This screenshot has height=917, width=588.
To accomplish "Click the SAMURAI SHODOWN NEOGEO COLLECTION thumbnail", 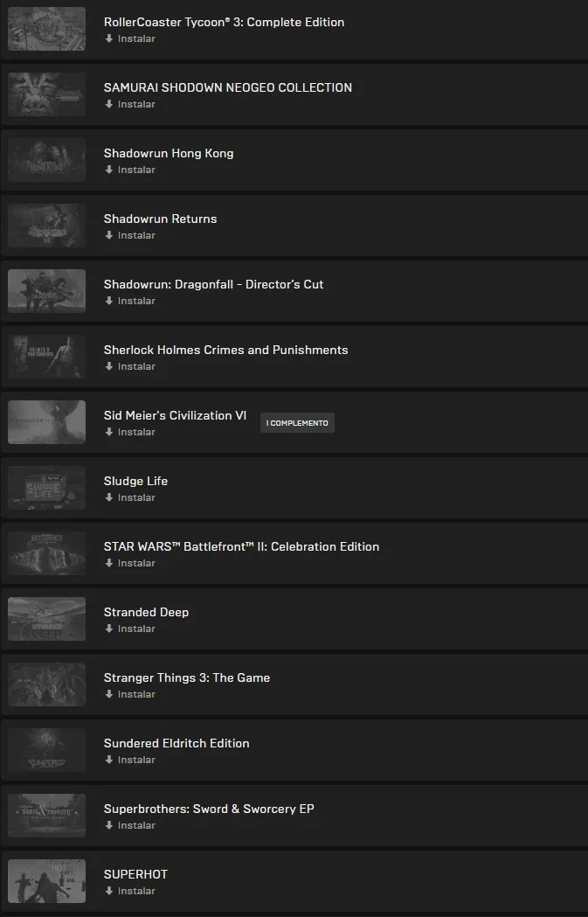I will [x=47, y=94].
